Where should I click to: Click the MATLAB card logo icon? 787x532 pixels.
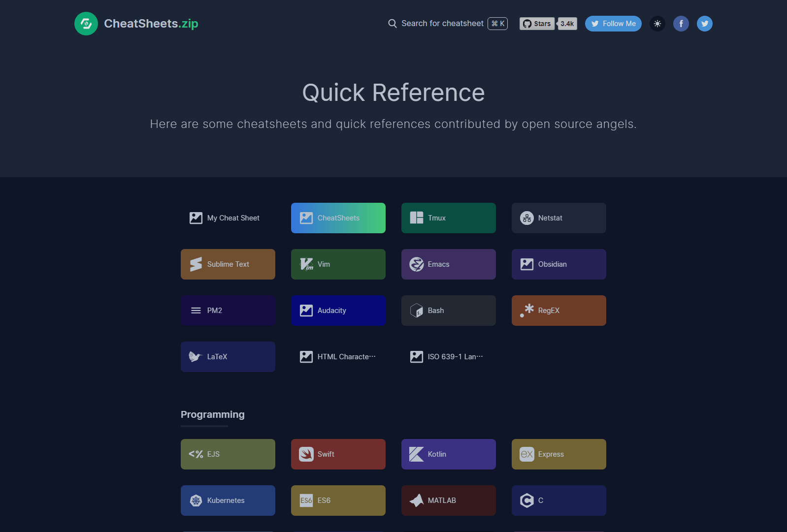(x=417, y=501)
